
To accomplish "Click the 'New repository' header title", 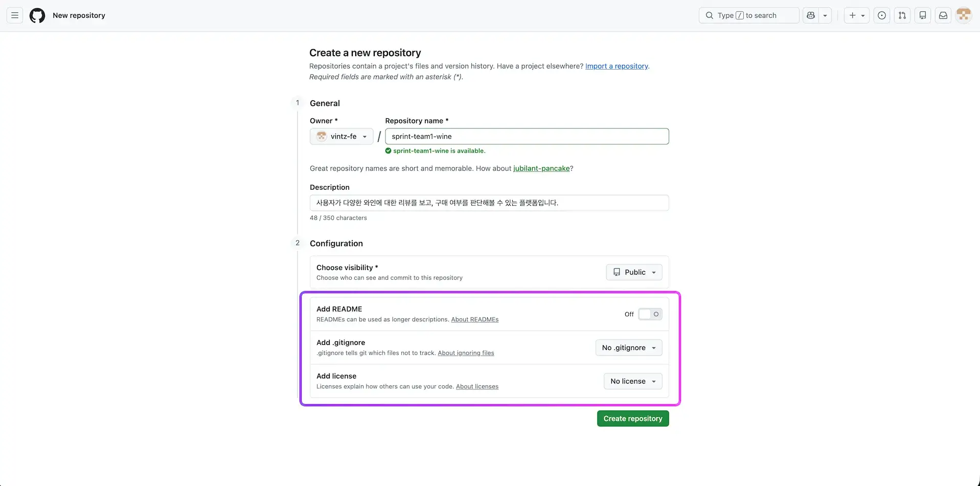I will [79, 15].
